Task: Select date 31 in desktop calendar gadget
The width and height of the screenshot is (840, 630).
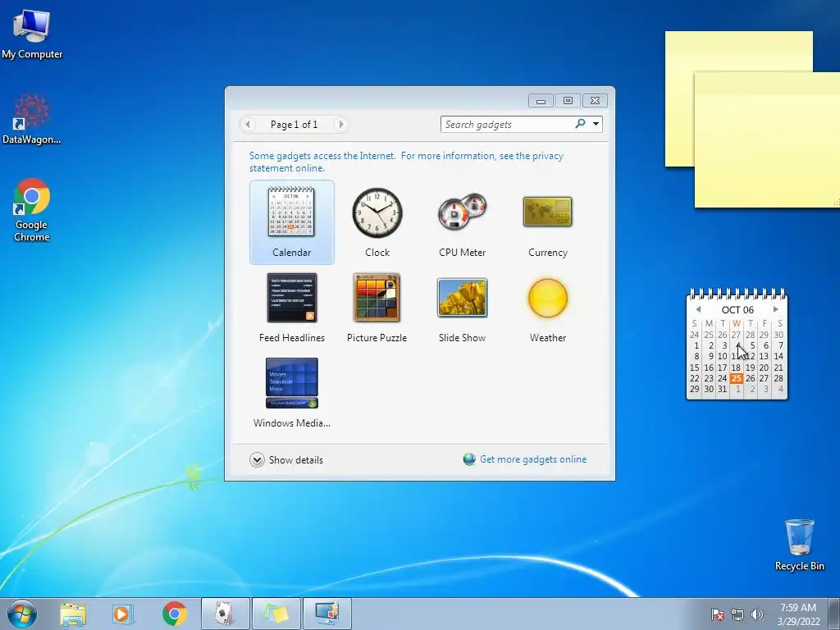Action: pyautogui.click(x=722, y=389)
